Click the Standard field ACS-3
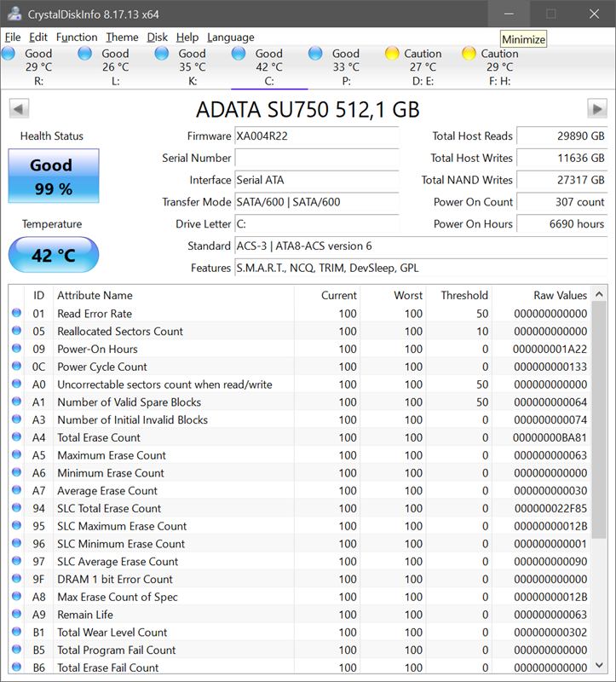Screen dimensions: 616x682 pos(421,246)
